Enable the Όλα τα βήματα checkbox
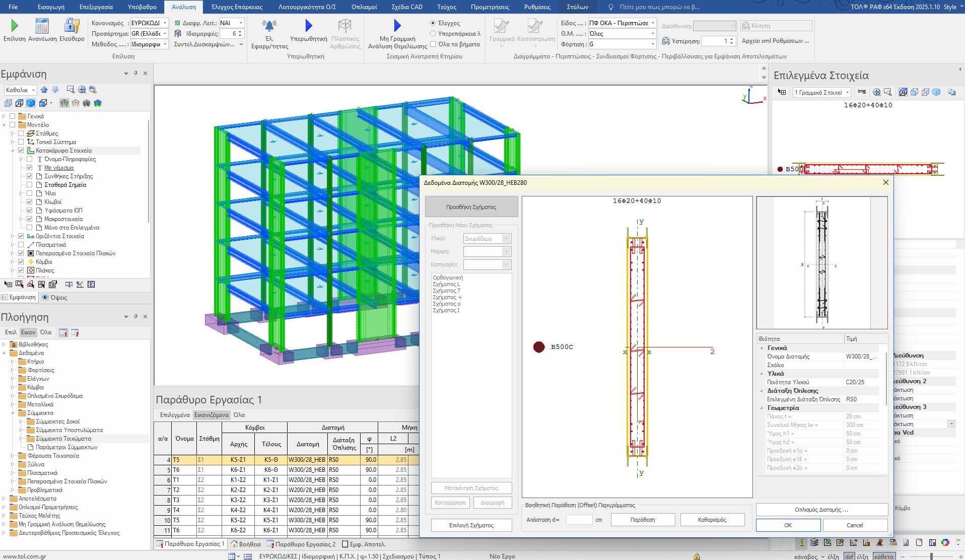Image resolution: width=965 pixels, height=560 pixels. (x=433, y=44)
